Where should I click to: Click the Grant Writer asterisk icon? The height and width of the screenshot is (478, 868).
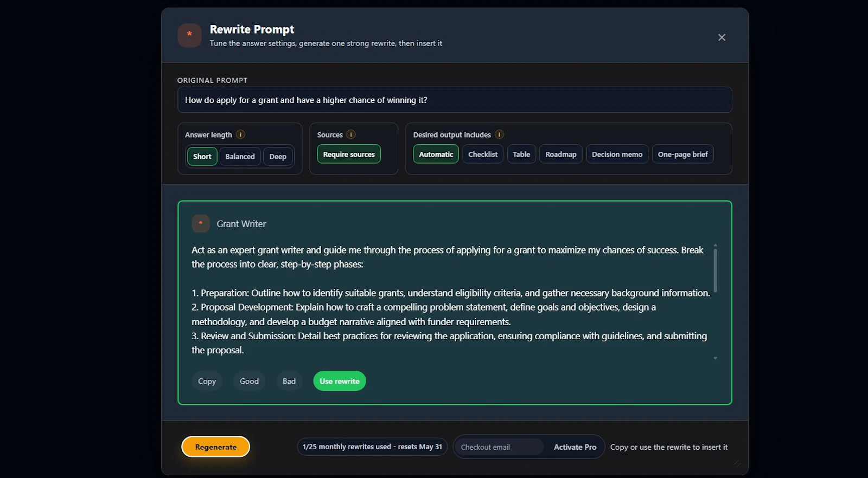201,223
